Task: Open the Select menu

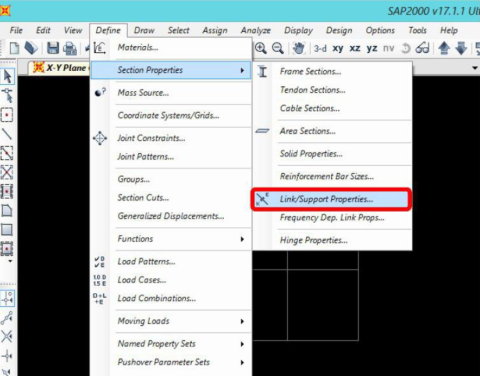Action: [x=178, y=30]
